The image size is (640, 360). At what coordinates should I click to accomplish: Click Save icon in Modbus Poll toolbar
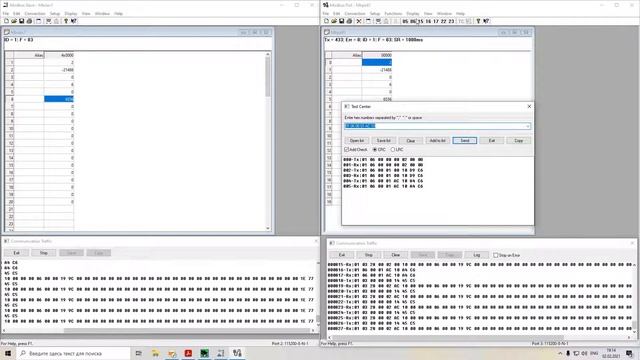coord(342,21)
